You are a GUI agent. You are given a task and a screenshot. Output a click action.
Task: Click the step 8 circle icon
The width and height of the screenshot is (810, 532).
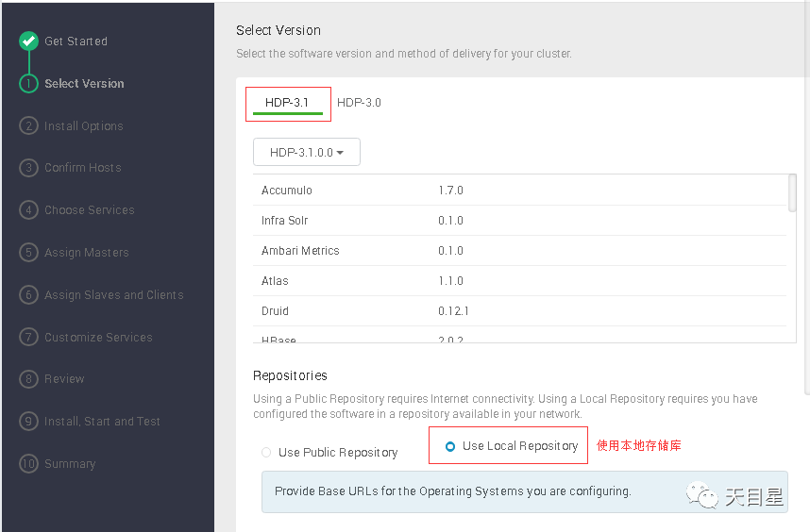(x=28, y=379)
